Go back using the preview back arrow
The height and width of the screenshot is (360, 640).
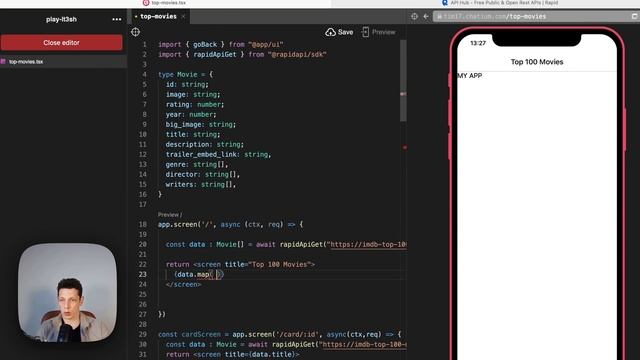point(426,16)
